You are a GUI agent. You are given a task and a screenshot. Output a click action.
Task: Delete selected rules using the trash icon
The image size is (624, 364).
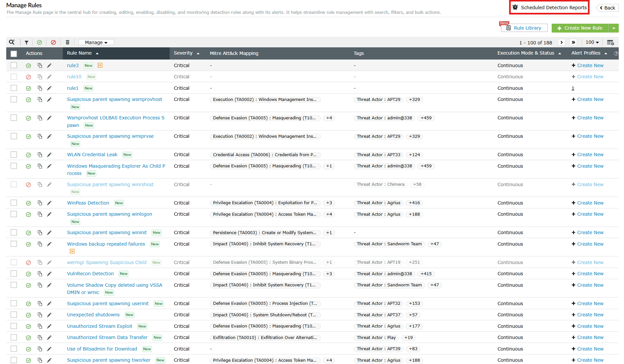[x=67, y=42]
